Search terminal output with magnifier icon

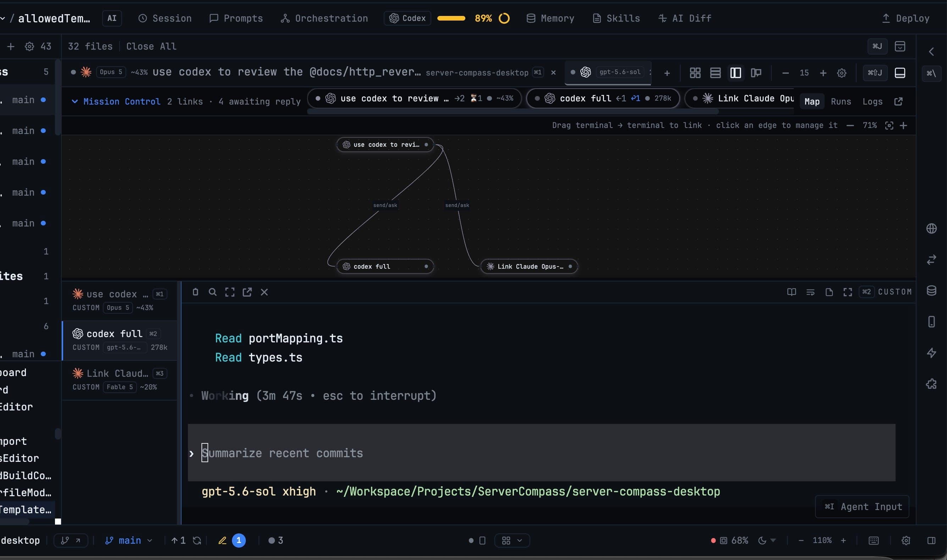(x=212, y=292)
